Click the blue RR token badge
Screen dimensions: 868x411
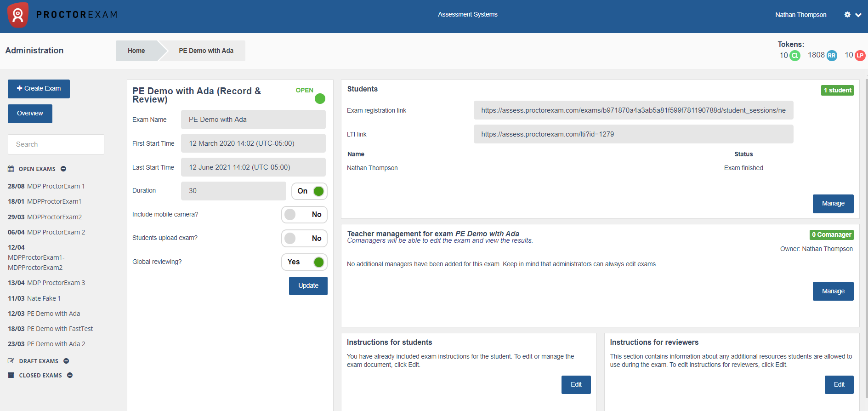click(832, 56)
